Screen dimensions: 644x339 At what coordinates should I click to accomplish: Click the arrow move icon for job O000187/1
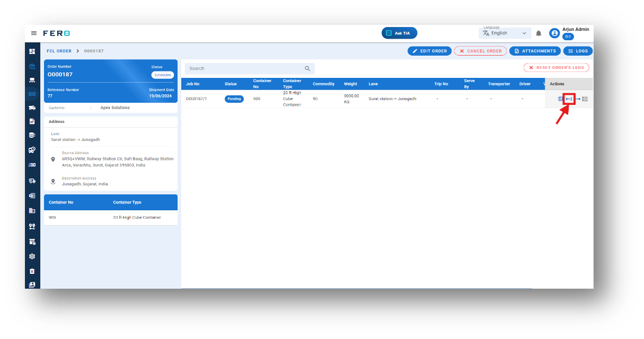pyautogui.click(x=578, y=99)
